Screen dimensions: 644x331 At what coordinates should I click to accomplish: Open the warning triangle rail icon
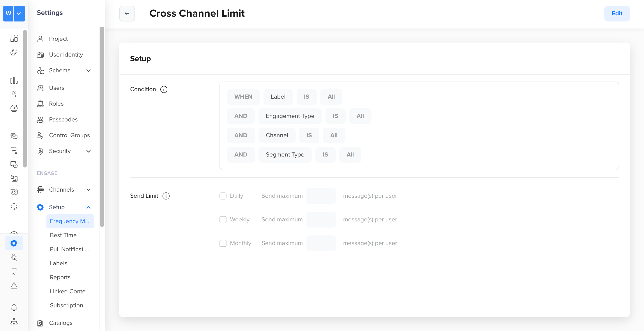[x=14, y=285]
